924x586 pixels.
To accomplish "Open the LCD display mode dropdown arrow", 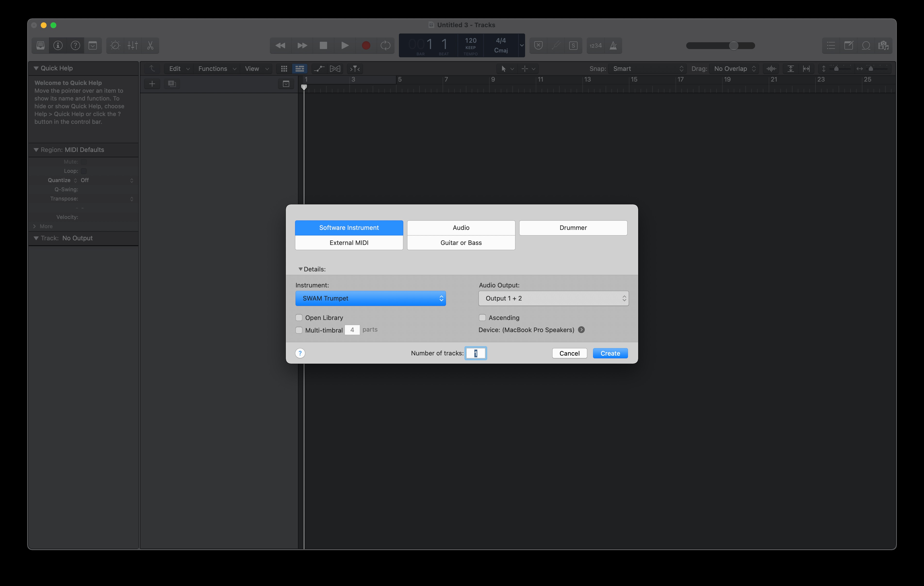I will click(522, 45).
